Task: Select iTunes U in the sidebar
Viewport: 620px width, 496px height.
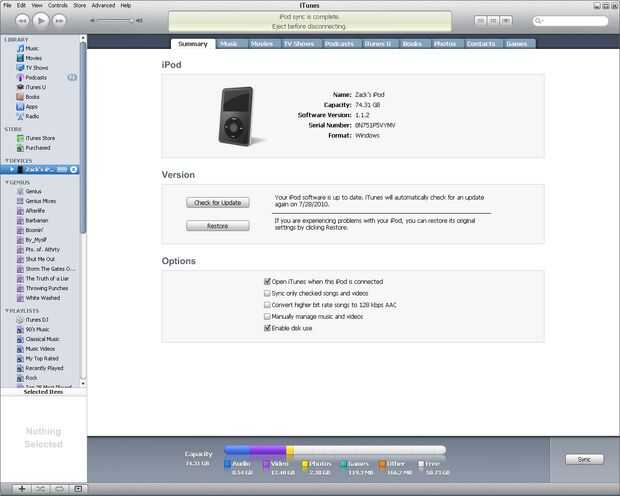Action: pos(31,87)
